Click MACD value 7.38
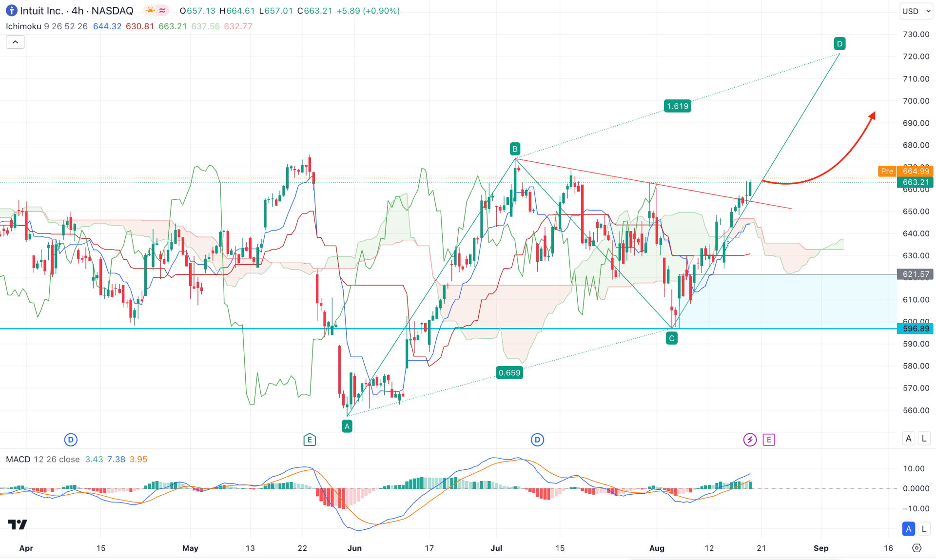Image resolution: width=936 pixels, height=560 pixels. [116, 459]
